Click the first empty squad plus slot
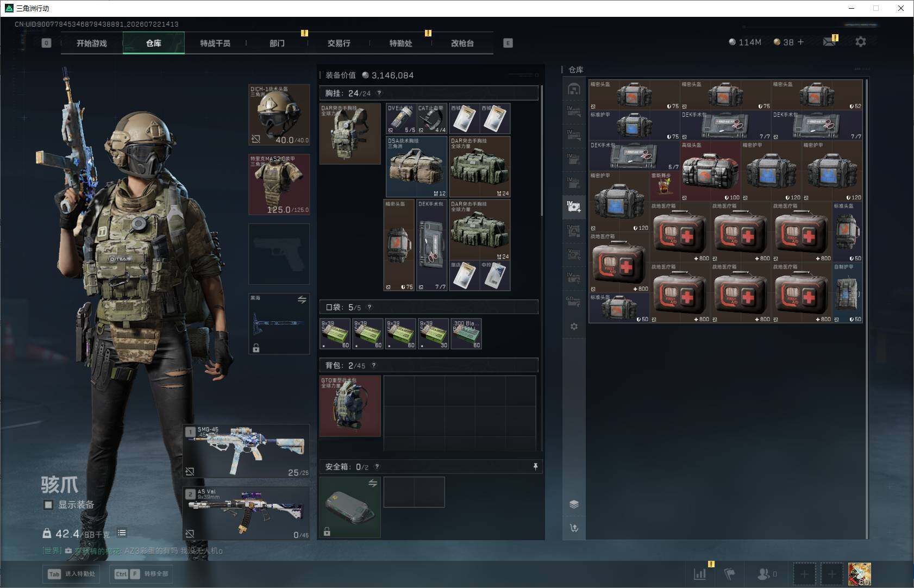 point(804,574)
